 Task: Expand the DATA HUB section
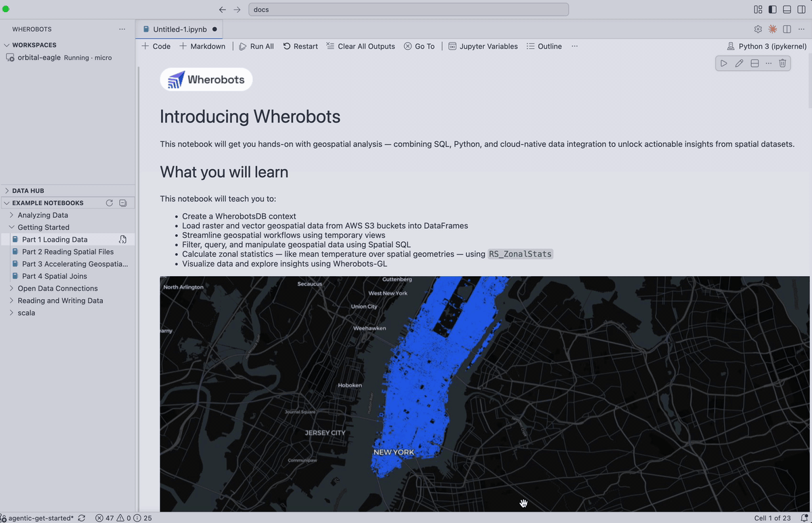pos(68,191)
